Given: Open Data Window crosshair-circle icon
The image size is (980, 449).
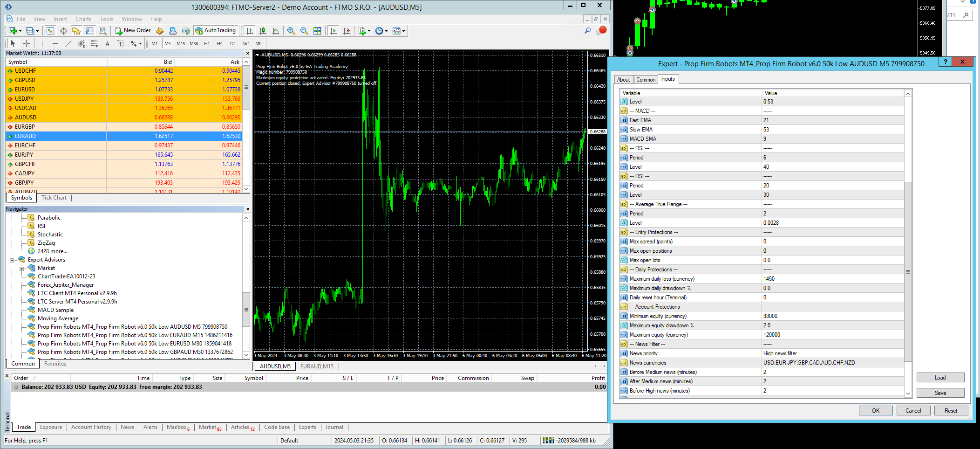Looking at the screenshot, I should (x=63, y=31).
